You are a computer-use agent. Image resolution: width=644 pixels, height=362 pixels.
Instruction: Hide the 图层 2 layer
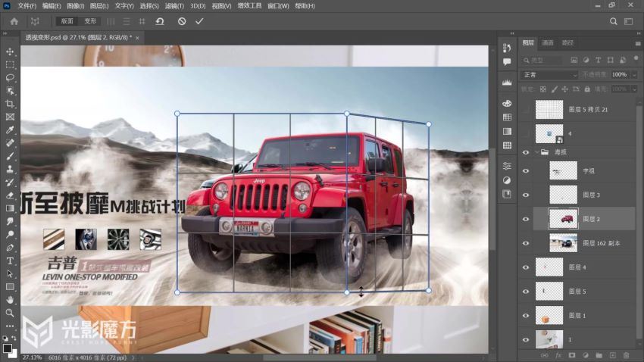[526, 219]
